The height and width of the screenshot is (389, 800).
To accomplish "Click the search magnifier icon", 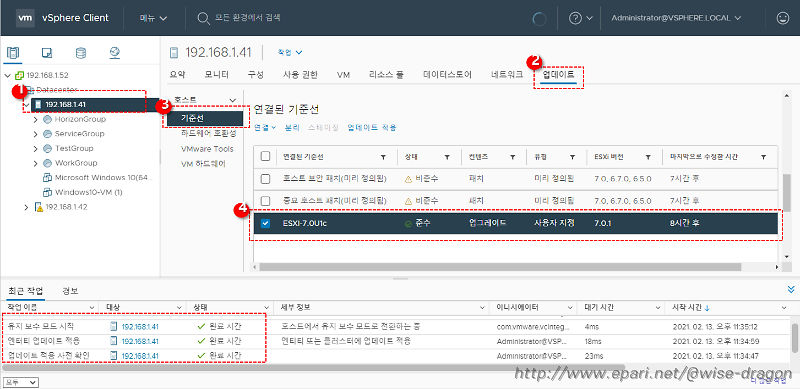I will tap(203, 18).
